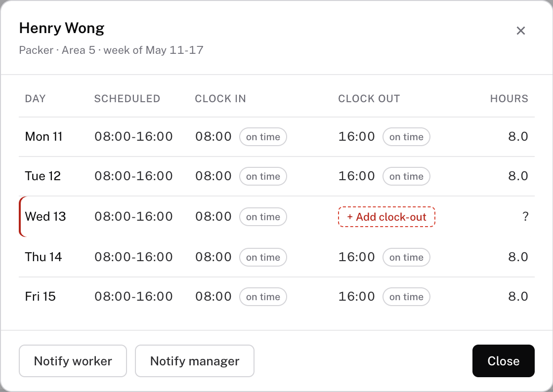Click the Henry Wong name heading
Screen dimensions: 553x392
[x=62, y=28]
